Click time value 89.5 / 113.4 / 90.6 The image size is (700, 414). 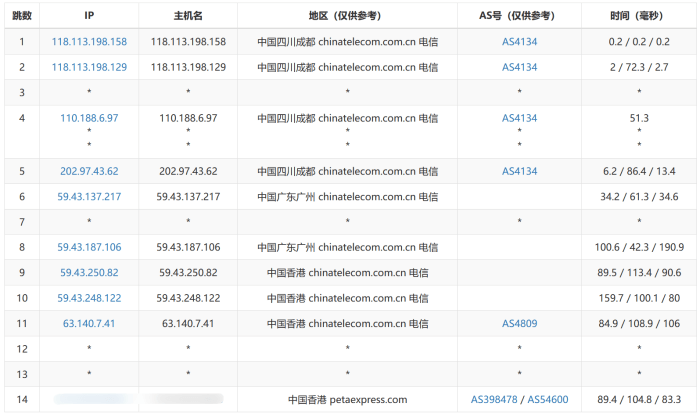[x=639, y=273]
